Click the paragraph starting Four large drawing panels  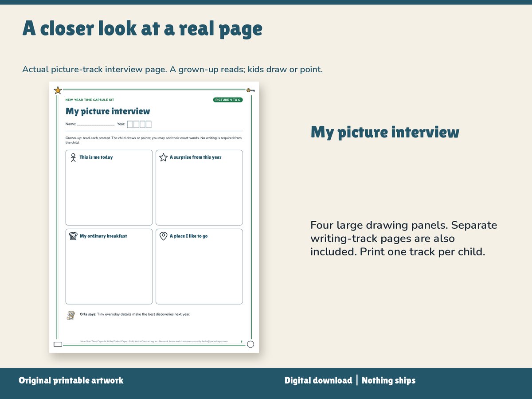(x=404, y=239)
